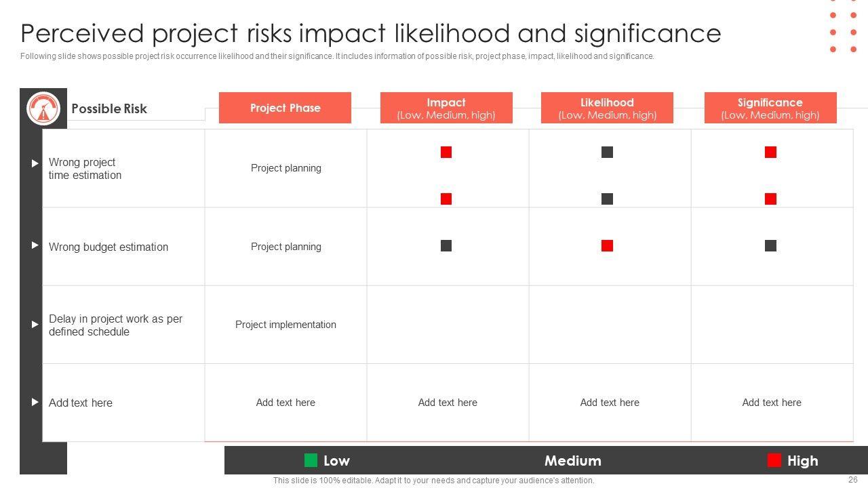The image size is (868, 488).
Task: Select the Project Phase column header
Action: (x=285, y=108)
